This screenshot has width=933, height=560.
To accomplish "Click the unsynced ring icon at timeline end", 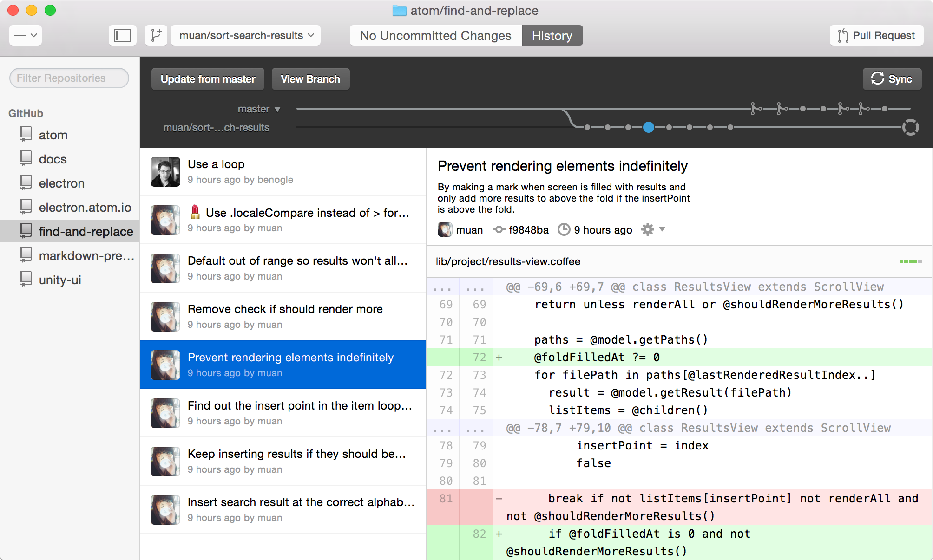I will [911, 127].
